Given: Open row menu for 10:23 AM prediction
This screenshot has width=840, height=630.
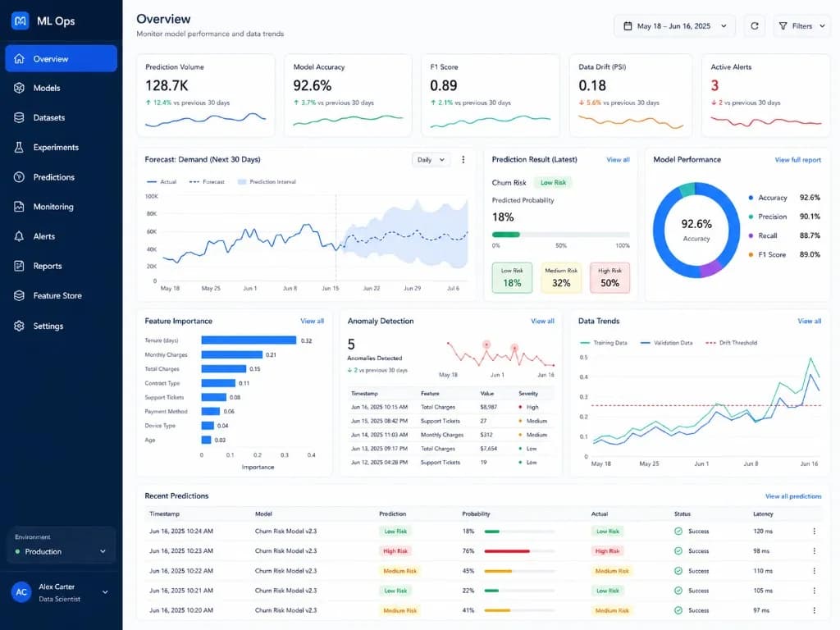Looking at the screenshot, I should [x=815, y=550].
